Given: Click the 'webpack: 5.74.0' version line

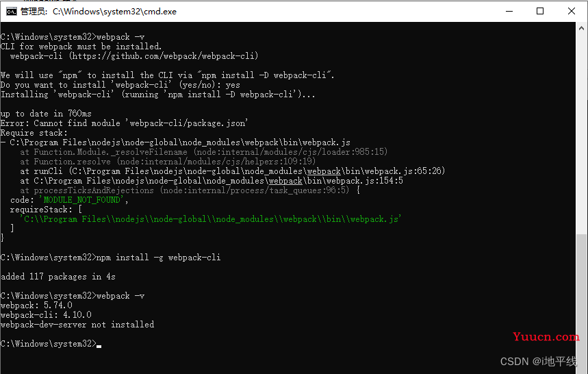Looking at the screenshot, I should pyautogui.click(x=36, y=306).
